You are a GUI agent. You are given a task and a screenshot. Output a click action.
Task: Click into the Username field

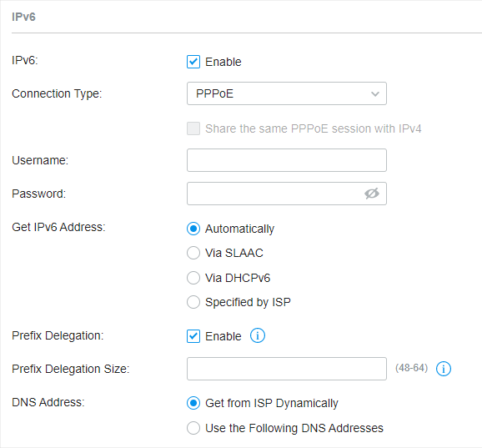click(287, 160)
